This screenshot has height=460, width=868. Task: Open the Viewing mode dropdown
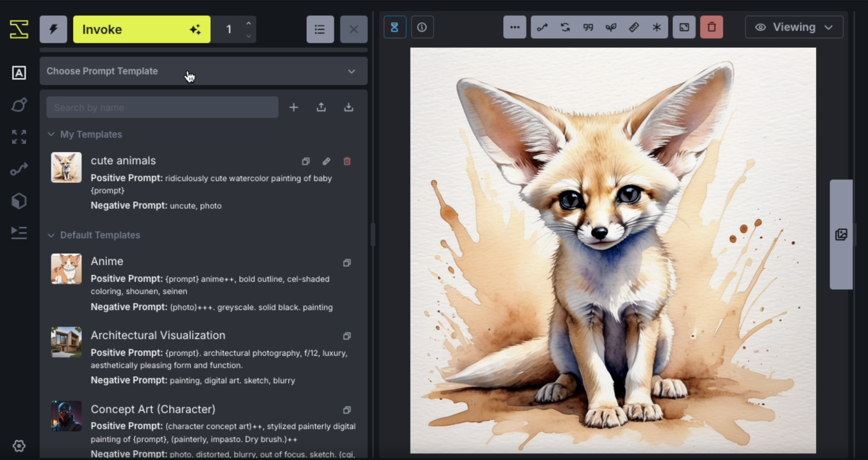[x=794, y=27]
